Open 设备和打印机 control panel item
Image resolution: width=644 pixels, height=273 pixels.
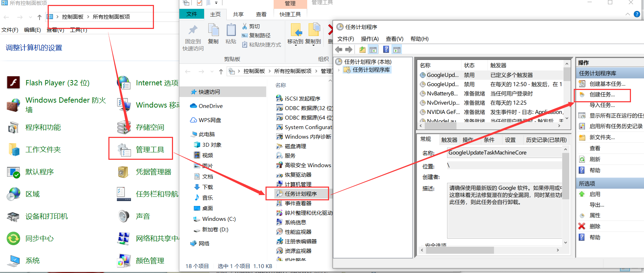pyautogui.click(x=37, y=216)
